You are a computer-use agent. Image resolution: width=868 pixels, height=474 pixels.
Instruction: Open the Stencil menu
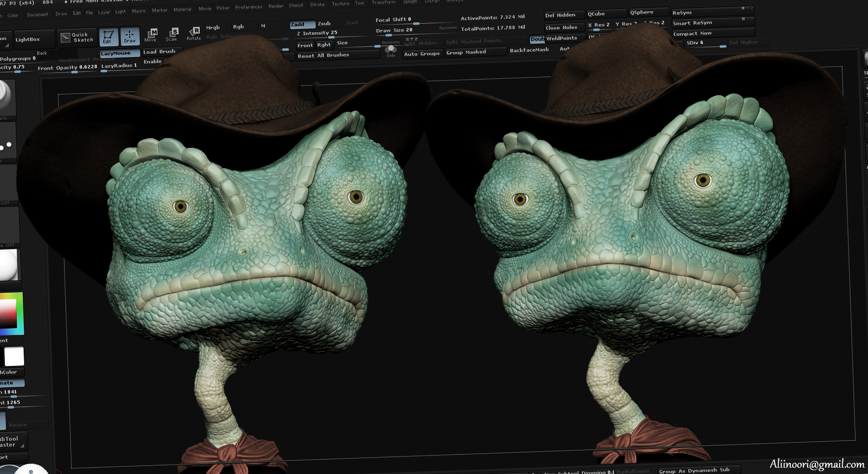296,5
